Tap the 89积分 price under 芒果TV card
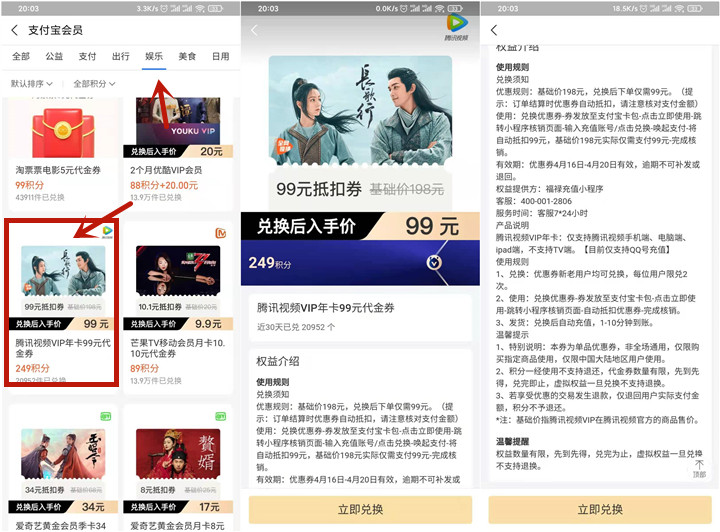This screenshot has height=532, width=720. click(x=145, y=369)
